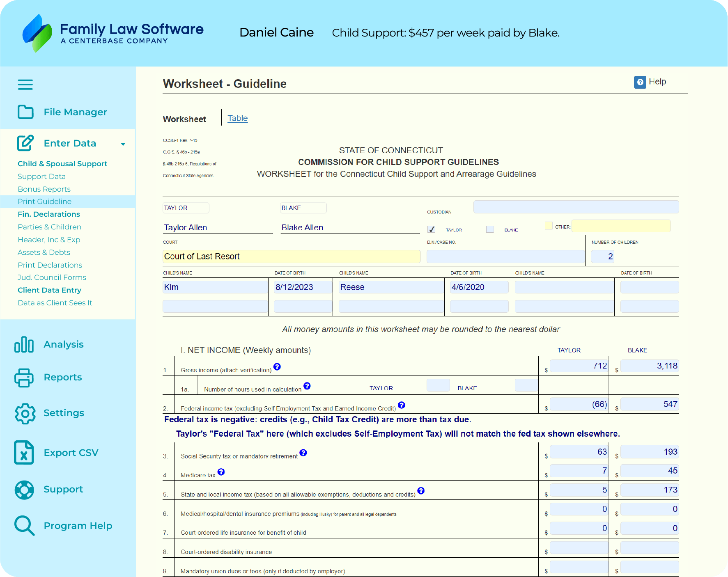Click the Court name input field
Viewport: 728px width, 577px height.
pos(291,256)
